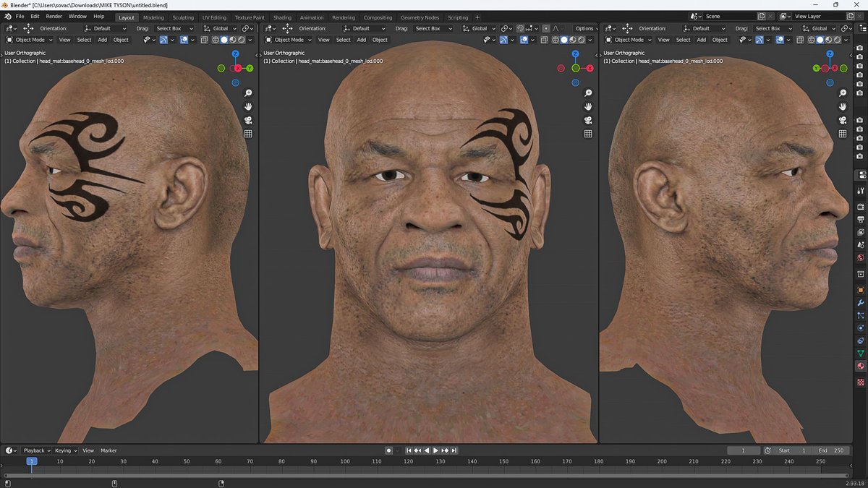Screen dimensions: 868x488
Task: Jump to the last frame in timeline
Action: pos(454,450)
